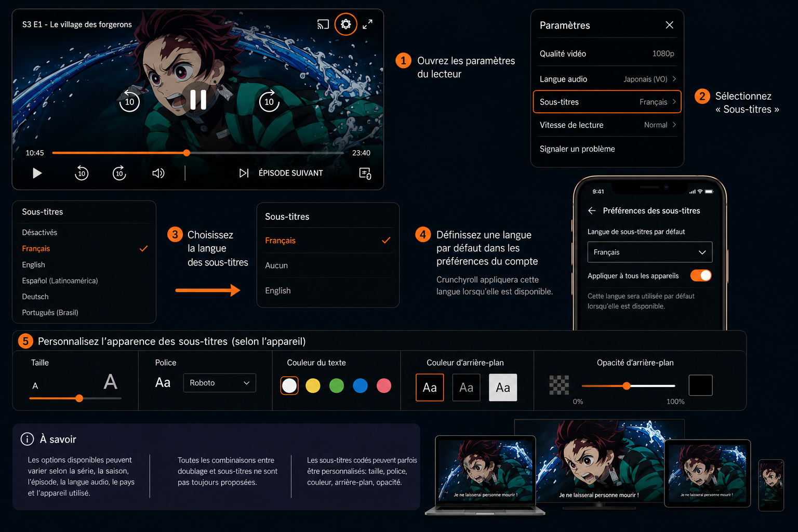Open Qualité vidéo setting
Screen dimensions: 798x532
[607, 54]
